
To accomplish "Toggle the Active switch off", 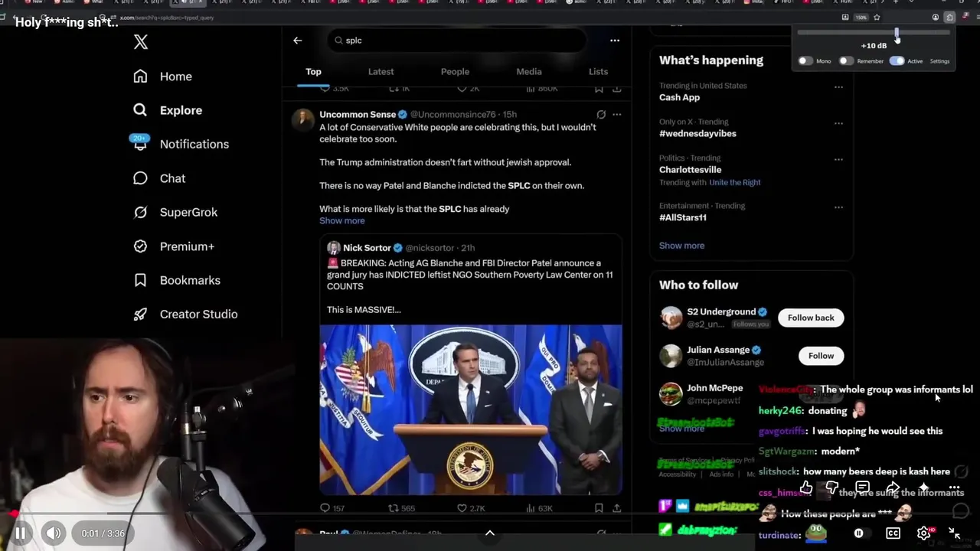I will pos(897,61).
